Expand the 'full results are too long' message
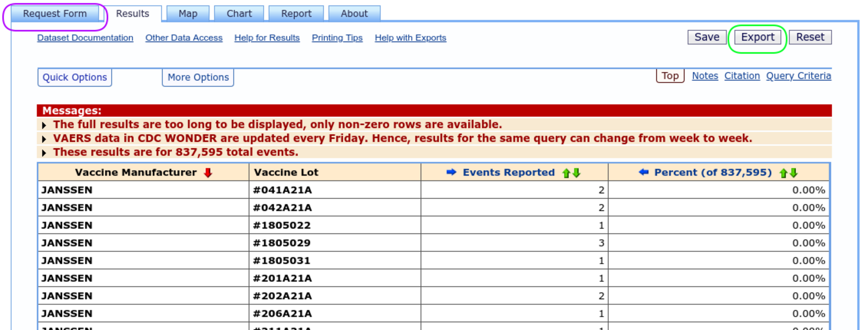Image resolution: width=868 pixels, height=330 pixels. click(44, 126)
